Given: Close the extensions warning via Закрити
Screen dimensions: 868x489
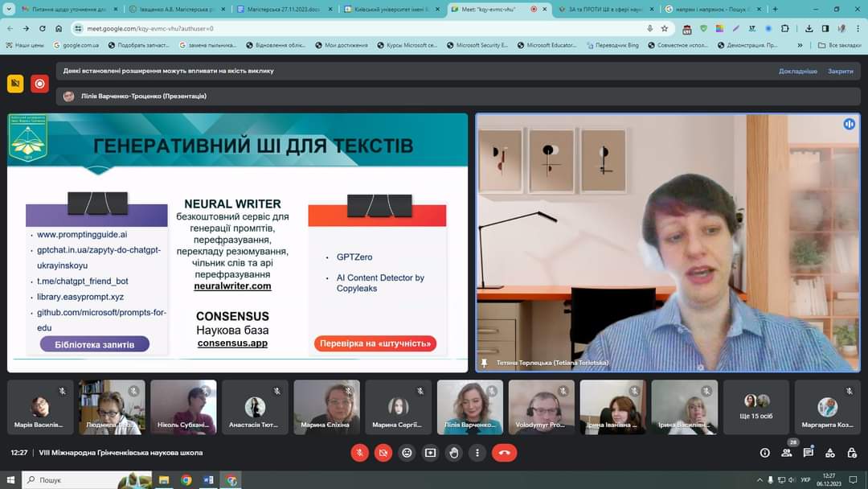Looking at the screenshot, I should coord(840,71).
